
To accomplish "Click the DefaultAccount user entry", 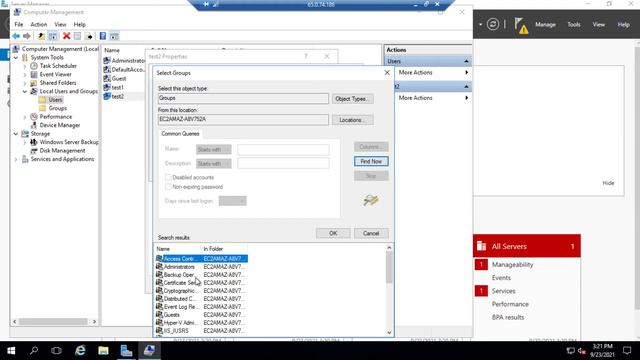I will point(128,69).
